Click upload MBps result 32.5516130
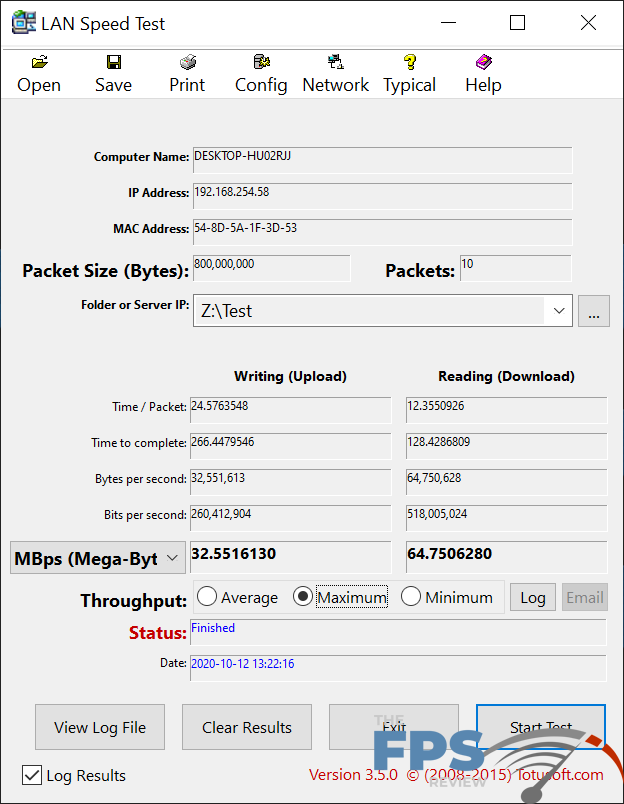Image resolution: width=624 pixels, height=804 pixels. (291, 557)
